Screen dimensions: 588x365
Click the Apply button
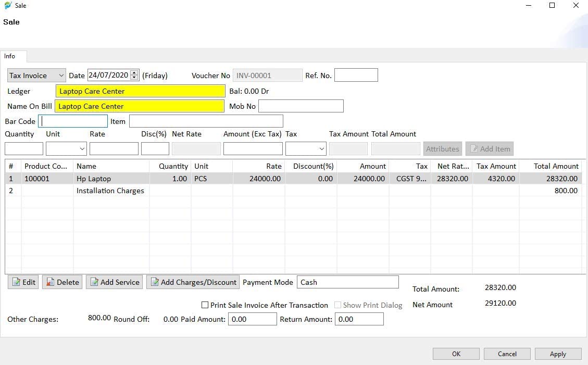(558, 354)
